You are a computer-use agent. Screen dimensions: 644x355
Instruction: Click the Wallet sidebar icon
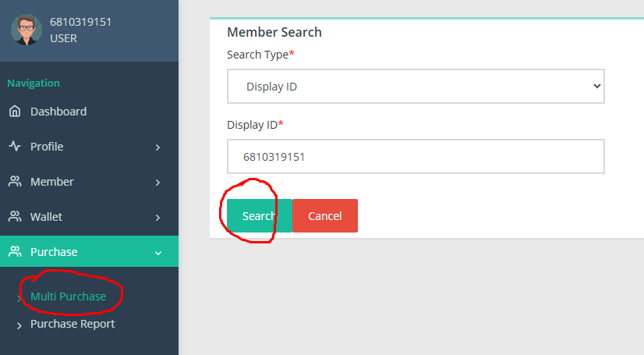[x=15, y=217]
